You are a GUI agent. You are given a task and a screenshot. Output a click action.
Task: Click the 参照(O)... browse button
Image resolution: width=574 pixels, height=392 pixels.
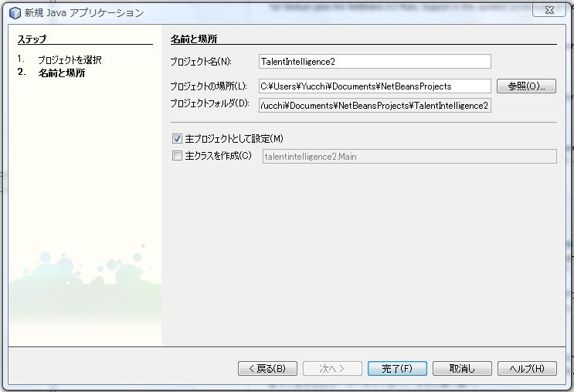click(x=526, y=86)
